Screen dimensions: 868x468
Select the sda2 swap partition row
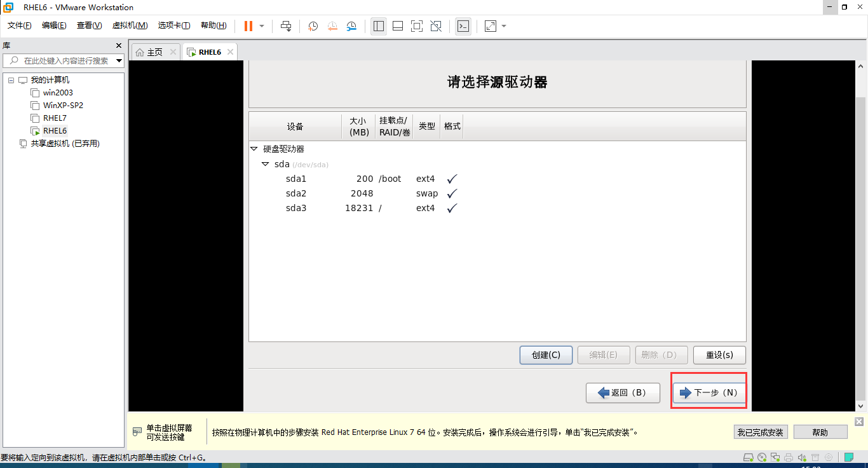(x=498, y=193)
